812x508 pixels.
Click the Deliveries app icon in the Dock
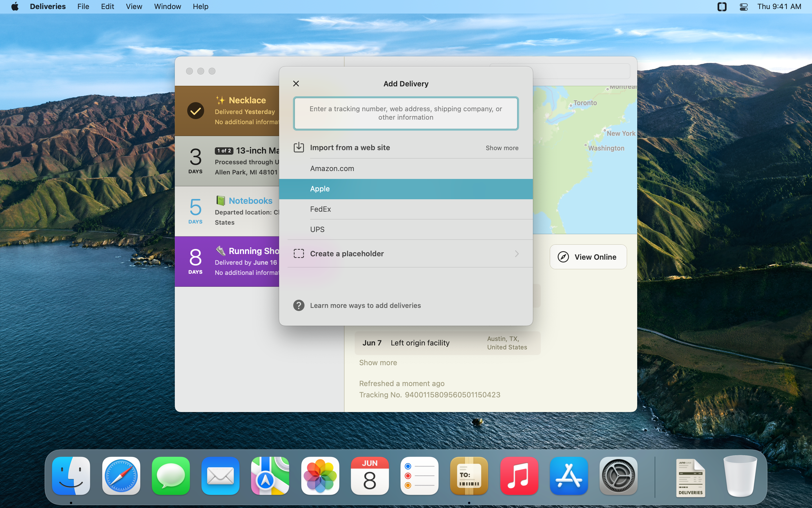tap(469, 476)
